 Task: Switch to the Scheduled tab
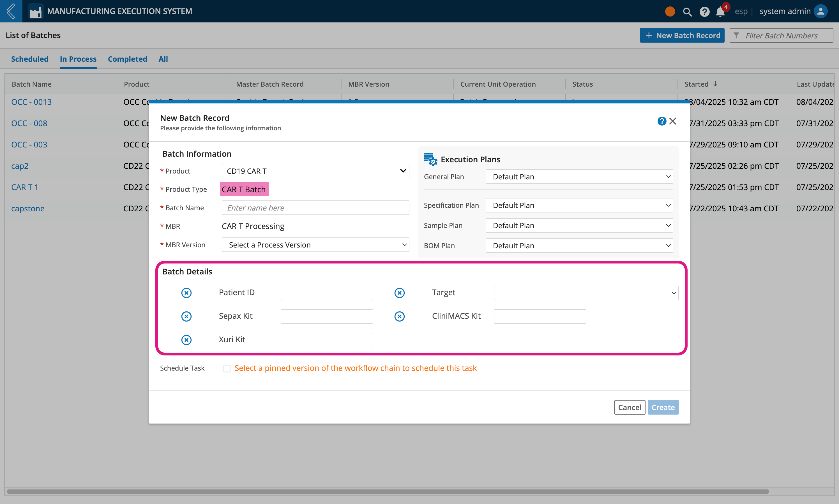point(30,59)
